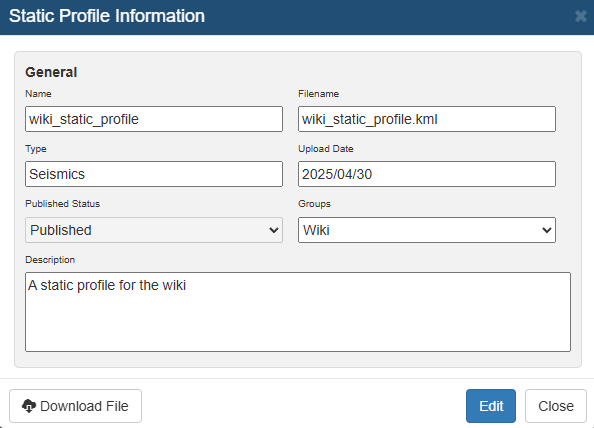
Task: Focus the Name field with wiki_static_profile
Action: 154,119
